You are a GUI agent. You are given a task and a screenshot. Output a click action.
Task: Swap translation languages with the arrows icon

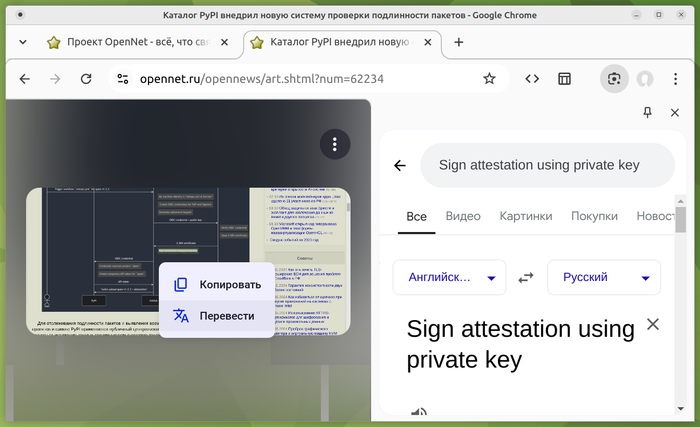526,277
